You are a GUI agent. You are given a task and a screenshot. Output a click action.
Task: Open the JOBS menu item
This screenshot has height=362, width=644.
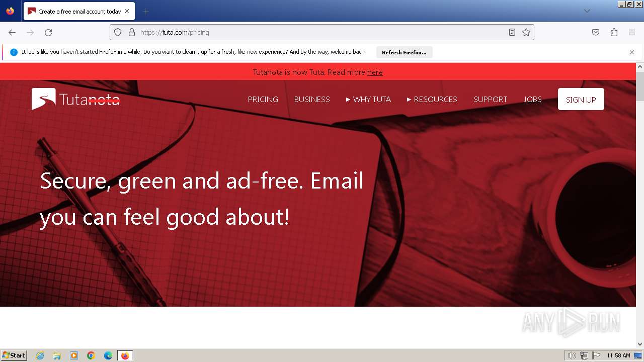coord(532,99)
